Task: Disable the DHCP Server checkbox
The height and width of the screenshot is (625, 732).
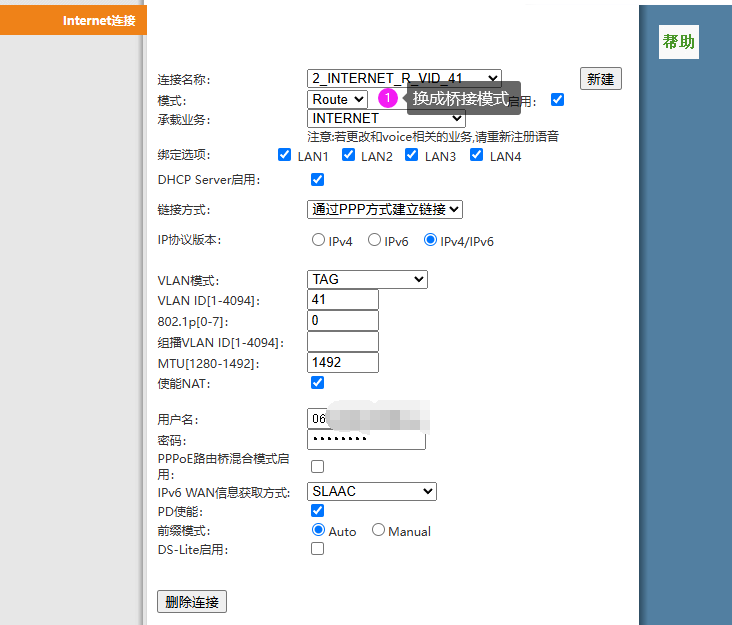Action: pyautogui.click(x=318, y=180)
